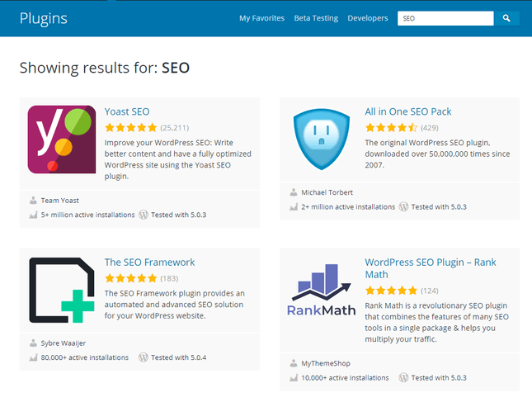
Task: Click the WordPress icon in the Rank Math card
Action: coord(404,377)
